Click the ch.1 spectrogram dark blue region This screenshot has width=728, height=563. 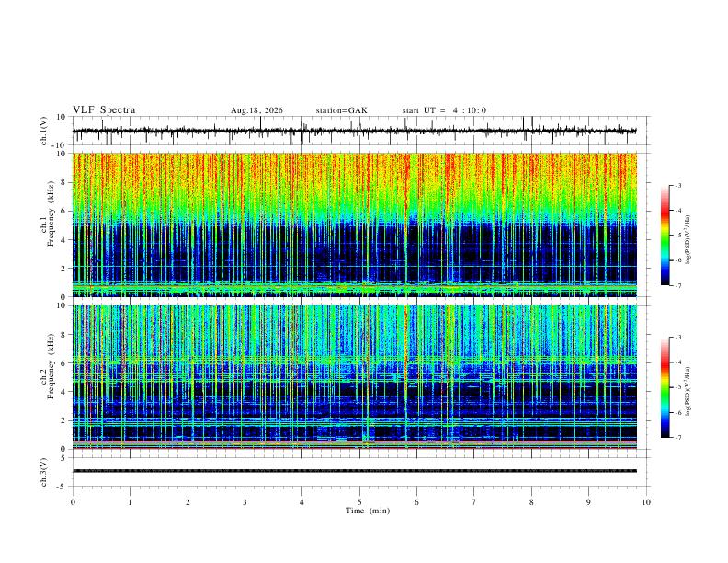(355, 253)
